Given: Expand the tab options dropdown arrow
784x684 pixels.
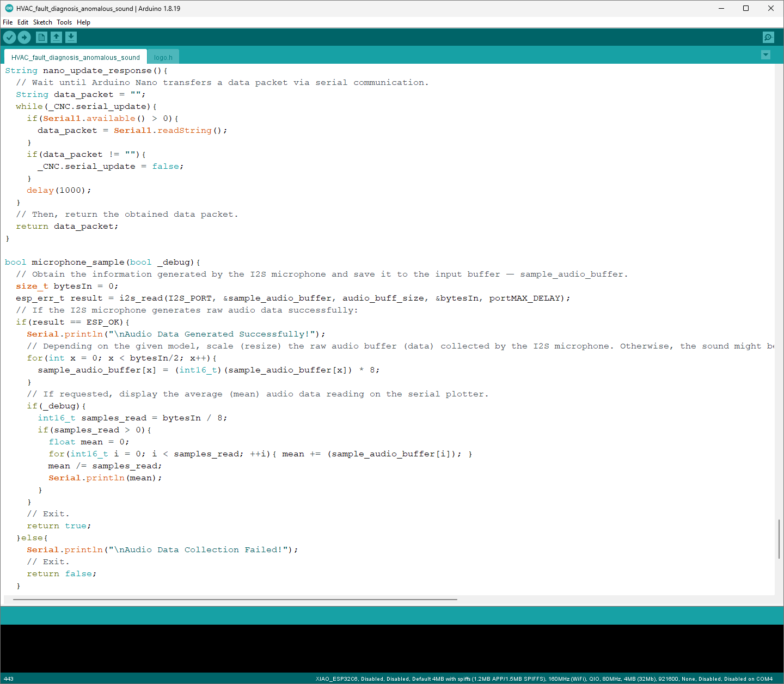Looking at the screenshot, I should click(765, 55).
